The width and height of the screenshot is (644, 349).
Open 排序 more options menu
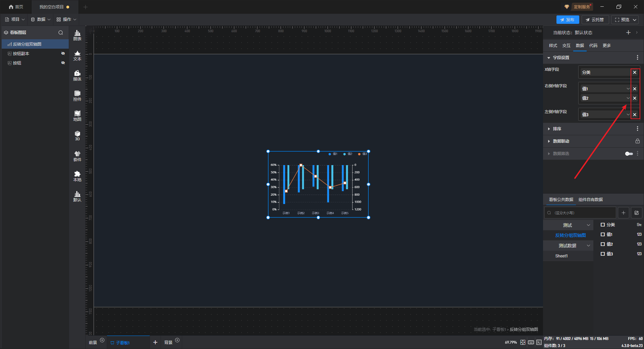[637, 129]
